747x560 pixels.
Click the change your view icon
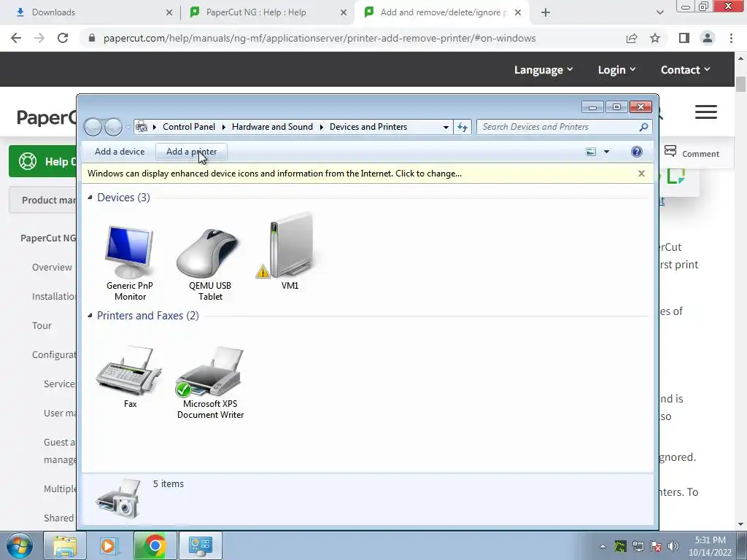(591, 152)
